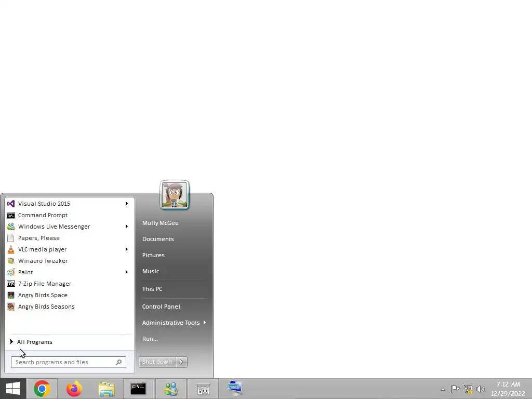Open Control Panel from Start menu
532x399 pixels.
point(161,307)
